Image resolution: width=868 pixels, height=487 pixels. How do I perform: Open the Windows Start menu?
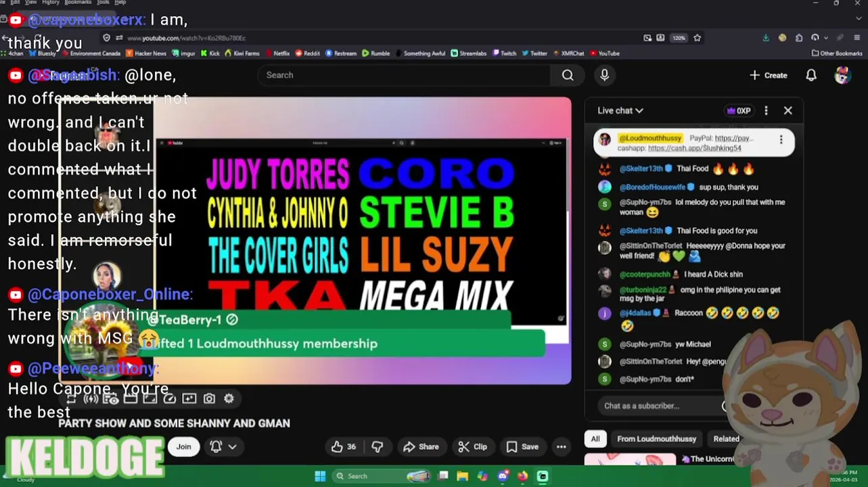[320, 476]
